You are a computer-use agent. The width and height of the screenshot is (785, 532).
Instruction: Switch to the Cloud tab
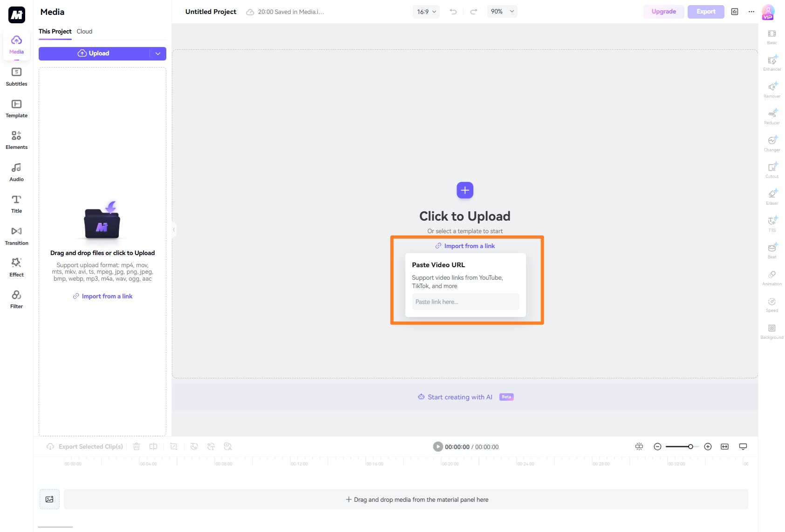[84, 31]
